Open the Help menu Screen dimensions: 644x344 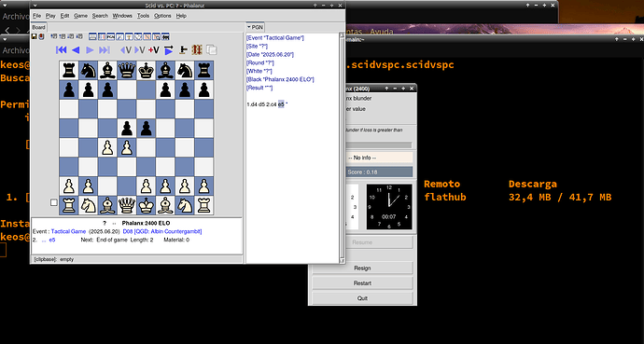coord(181,16)
